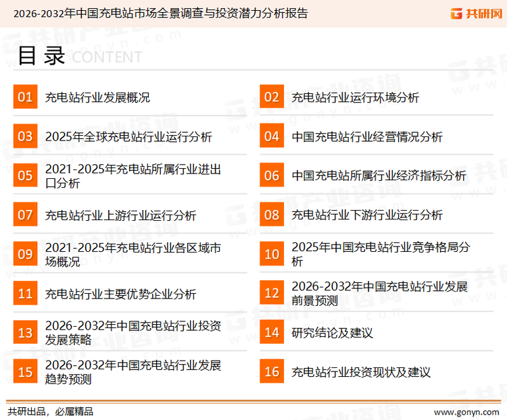The image size is (507, 420).
Task: Click the 目录 heading
Action: [41, 56]
